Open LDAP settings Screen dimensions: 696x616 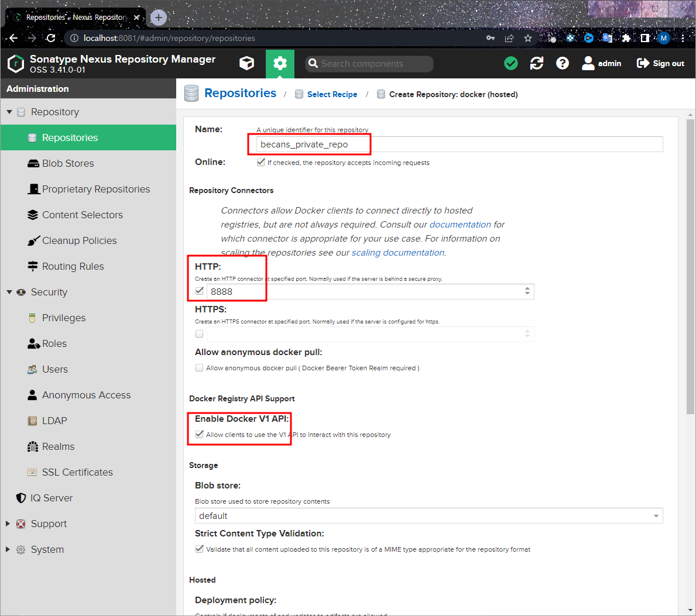click(x=88, y=421)
